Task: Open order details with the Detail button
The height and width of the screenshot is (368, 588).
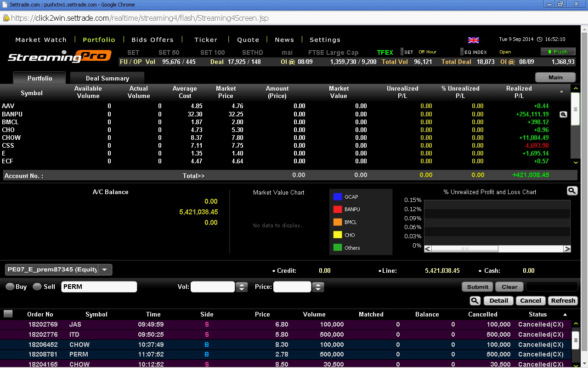Action: click(x=498, y=300)
